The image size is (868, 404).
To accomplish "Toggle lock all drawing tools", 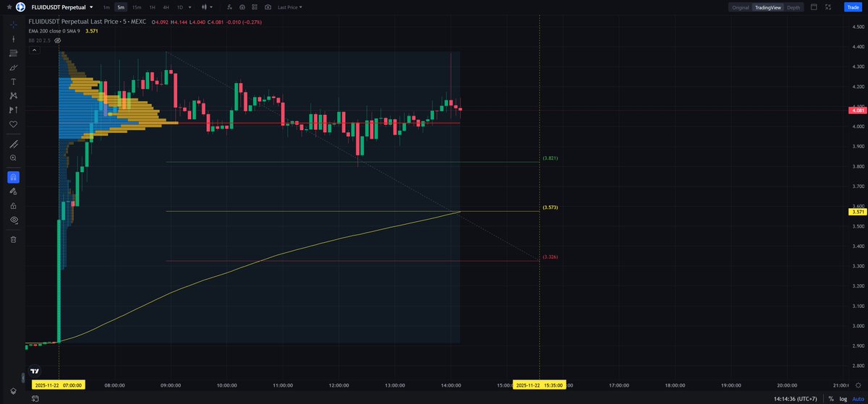I will coord(13,205).
